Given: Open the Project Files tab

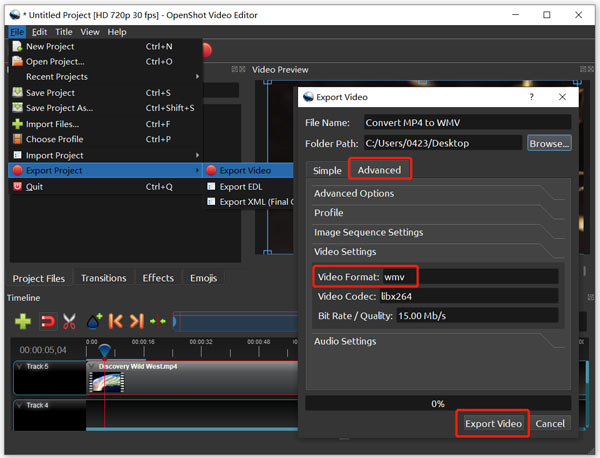Looking at the screenshot, I should (x=39, y=278).
